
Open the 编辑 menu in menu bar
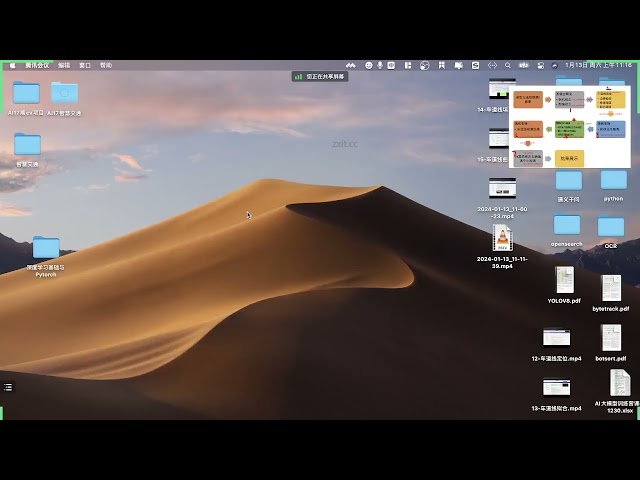(64, 65)
